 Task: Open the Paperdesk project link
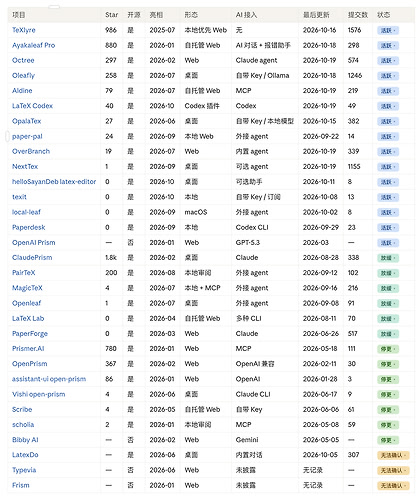[x=28, y=227]
